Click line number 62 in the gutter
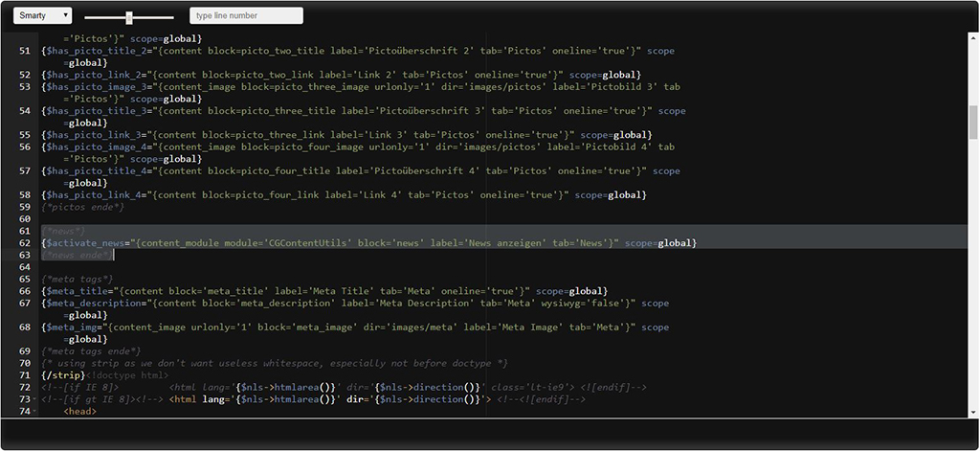Image resolution: width=980 pixels, height=451 pixels. (x=25, y=243)
